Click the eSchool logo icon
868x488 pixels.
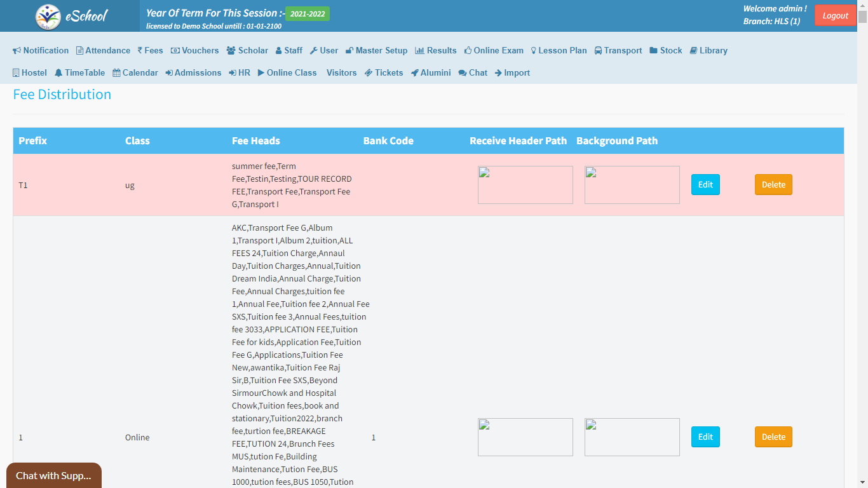point(48,17)
